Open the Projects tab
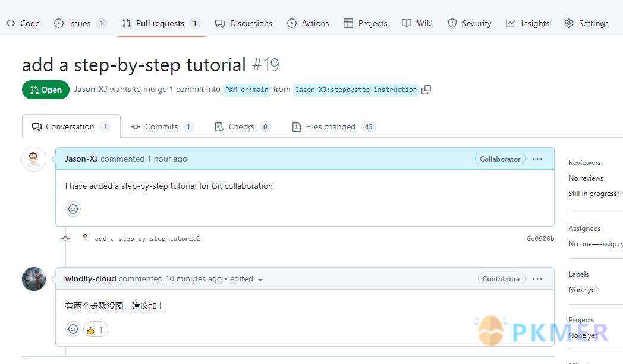The height and width of the screenshot is (364, 623). point(365,23)
